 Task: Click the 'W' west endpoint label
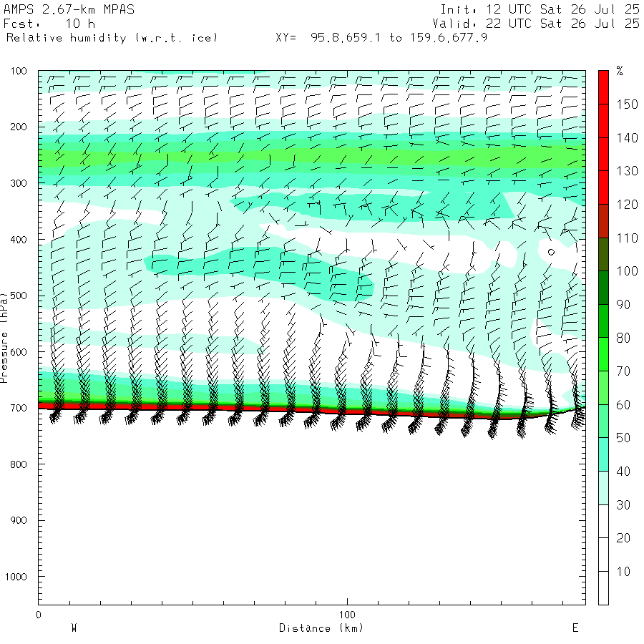(74, 628)
